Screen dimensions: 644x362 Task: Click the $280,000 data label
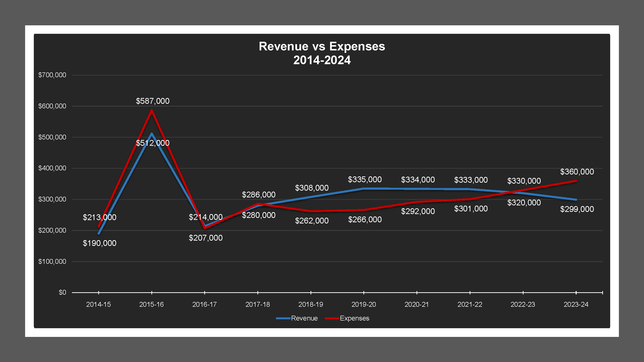pyautogui.click(x=259, y=215)
